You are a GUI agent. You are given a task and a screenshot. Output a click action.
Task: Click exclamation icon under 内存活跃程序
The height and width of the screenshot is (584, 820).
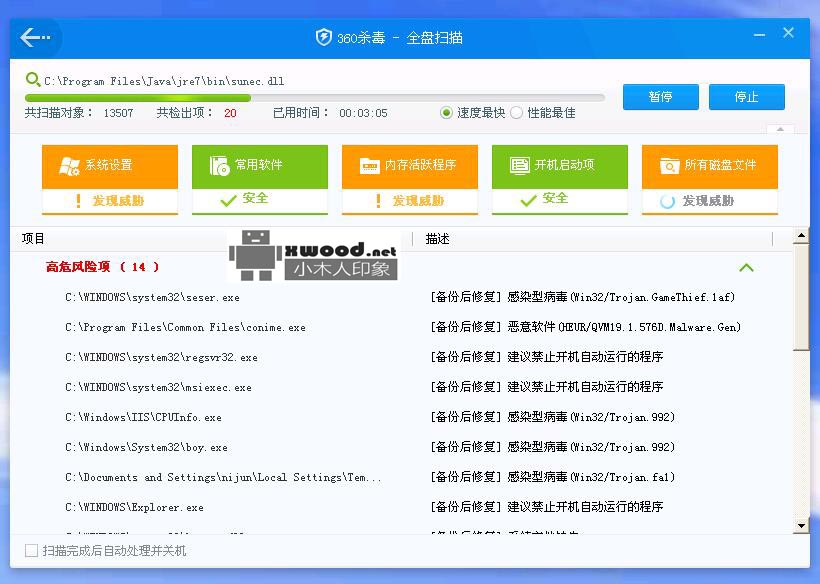tap(378, 201)
